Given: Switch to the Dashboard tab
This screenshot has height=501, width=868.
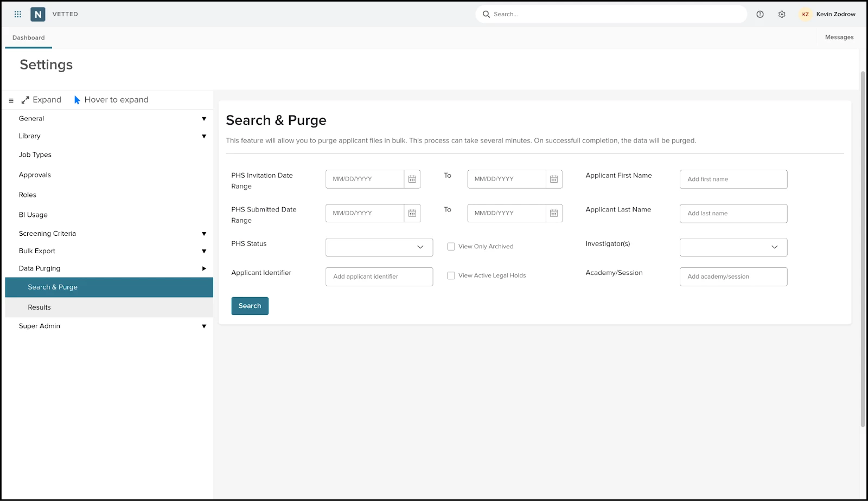Looking at the screenshot, I should pos(29,37).
